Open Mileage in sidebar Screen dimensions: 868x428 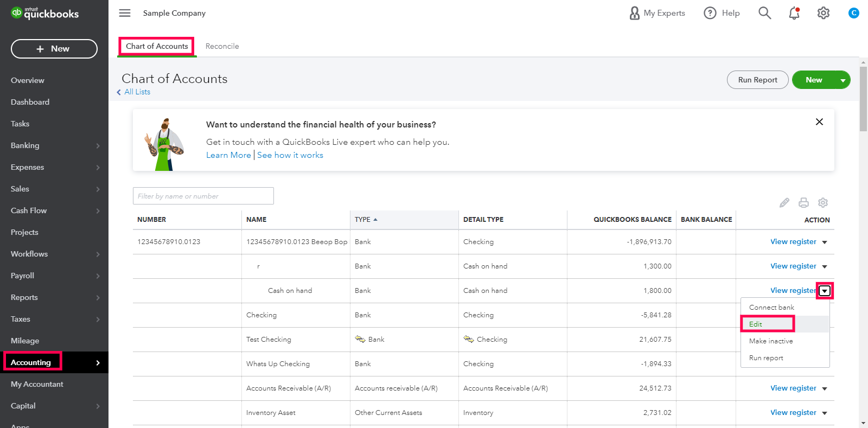[x=25, y=341]
